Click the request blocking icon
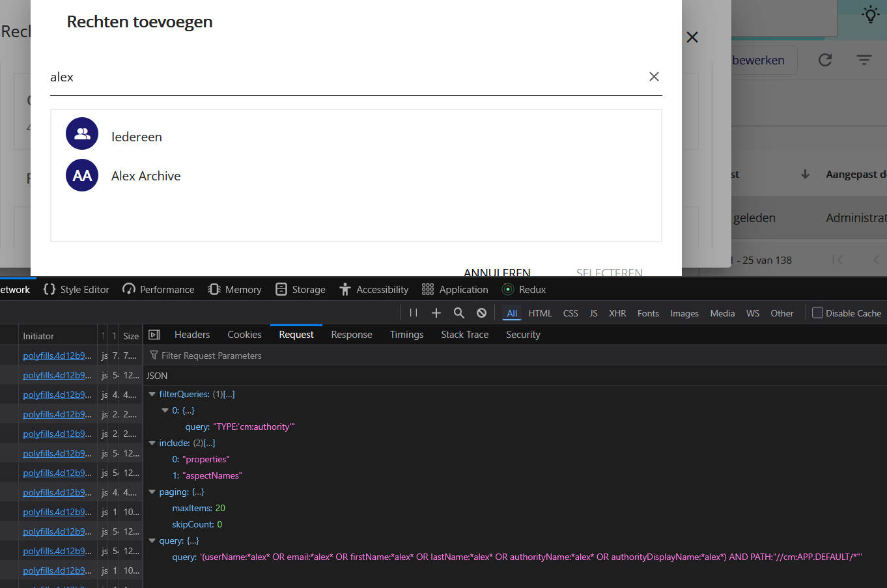The height and width of the screenshot is (588, 887). (x=482, y=313)
